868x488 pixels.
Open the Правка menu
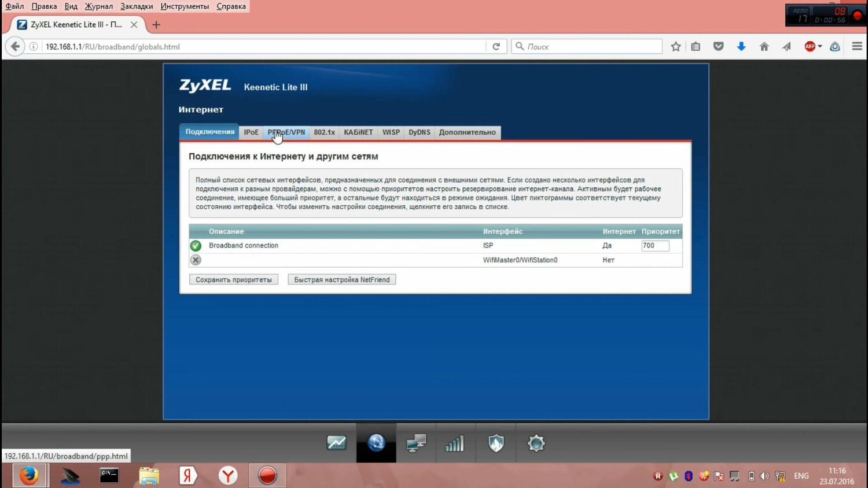pos(44,6)
